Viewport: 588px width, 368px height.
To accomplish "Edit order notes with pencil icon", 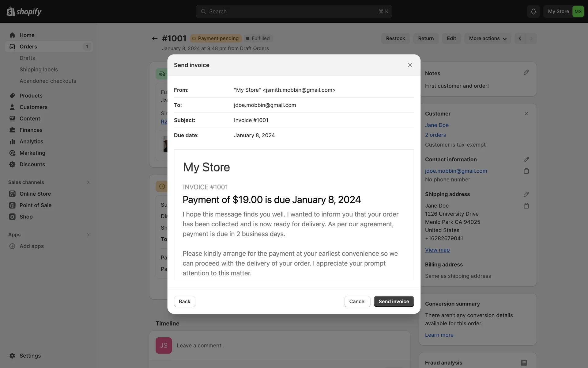I will 526,72.
